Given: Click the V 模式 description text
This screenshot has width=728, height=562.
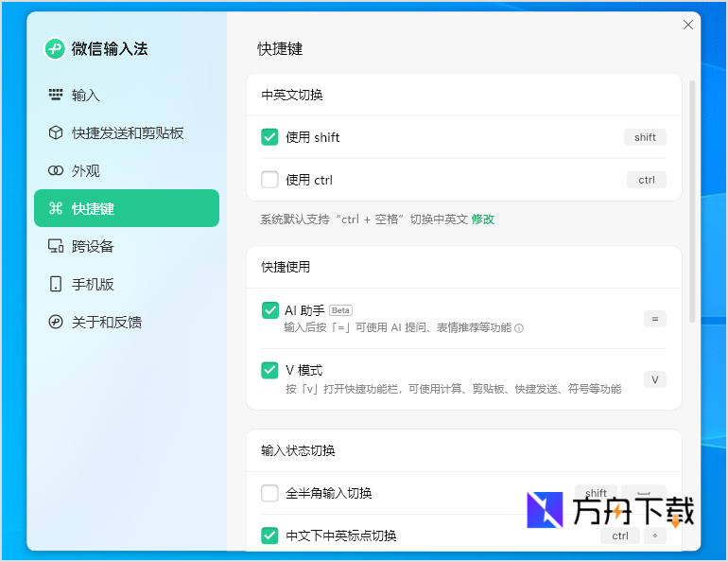Looking at the screenshot, I should click(453, 389).
